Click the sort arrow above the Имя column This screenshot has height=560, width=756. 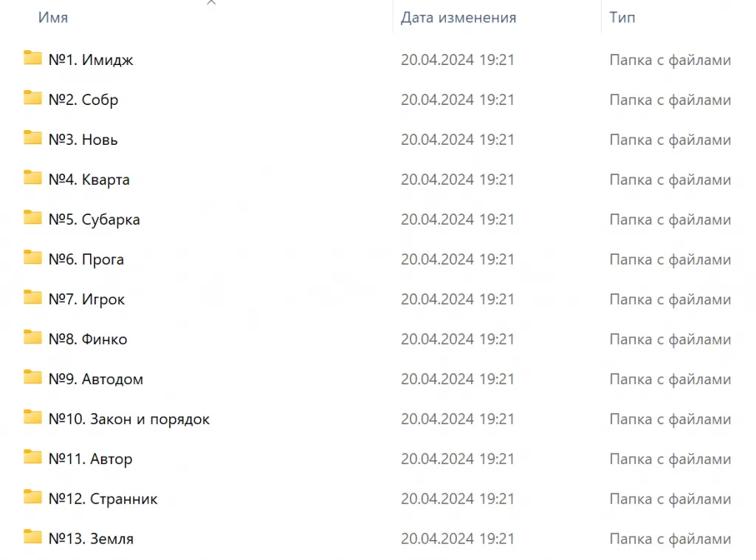pyautogui.click(x=211, y=4)
